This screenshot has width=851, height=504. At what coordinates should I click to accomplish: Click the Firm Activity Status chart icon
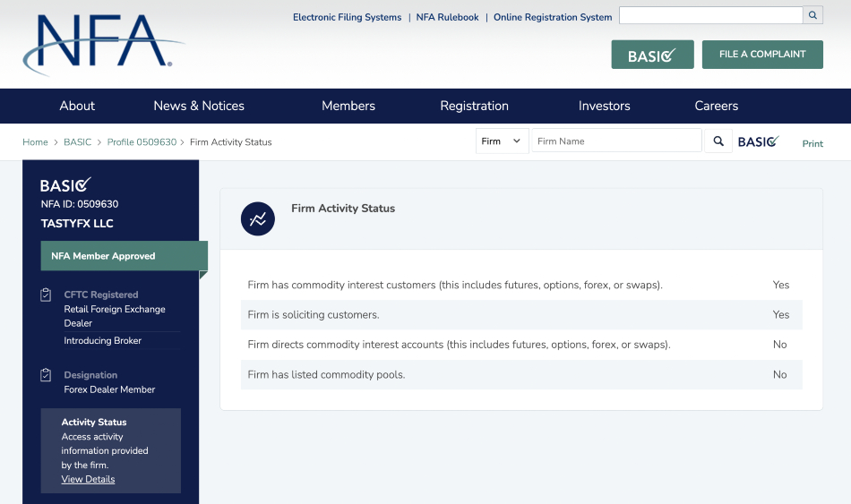pyautogui.click(x=258, y=218)
